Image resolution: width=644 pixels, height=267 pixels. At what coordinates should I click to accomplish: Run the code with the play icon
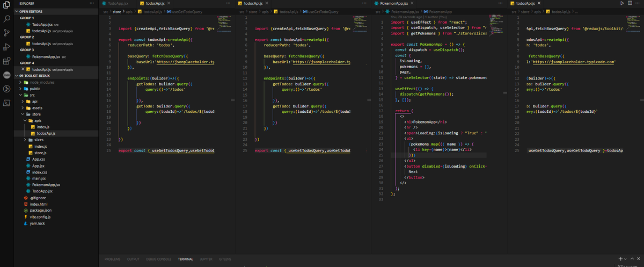tap(623, 3)
